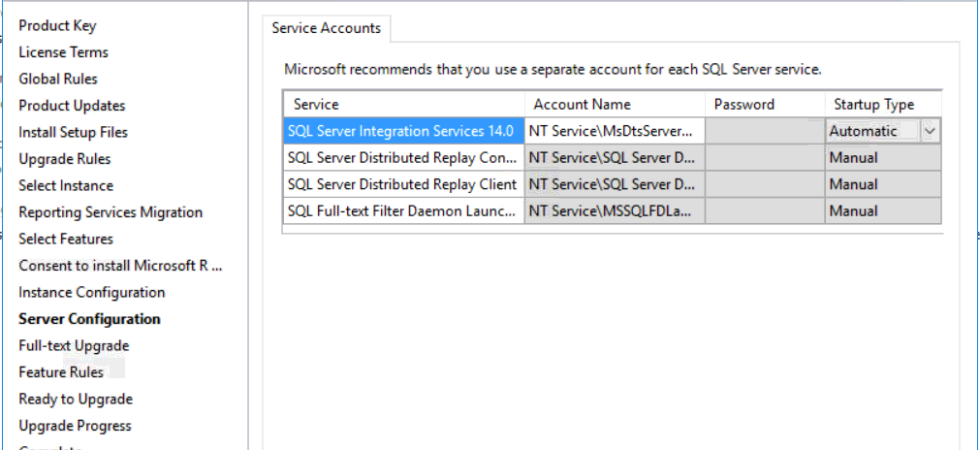Viewport: 980px width, 450px height.
Task: Click Manual startup type for Full-text Daemon
Action: tap(882, 211)
